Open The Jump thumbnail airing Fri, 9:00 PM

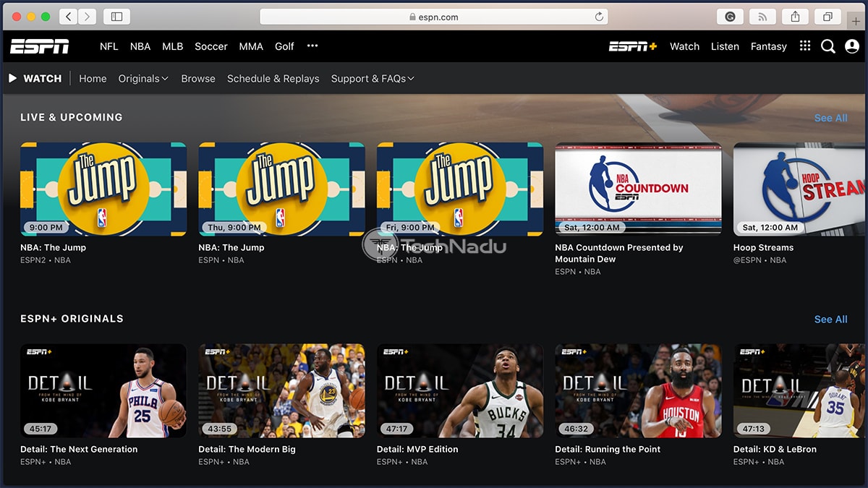coord(460,189)
